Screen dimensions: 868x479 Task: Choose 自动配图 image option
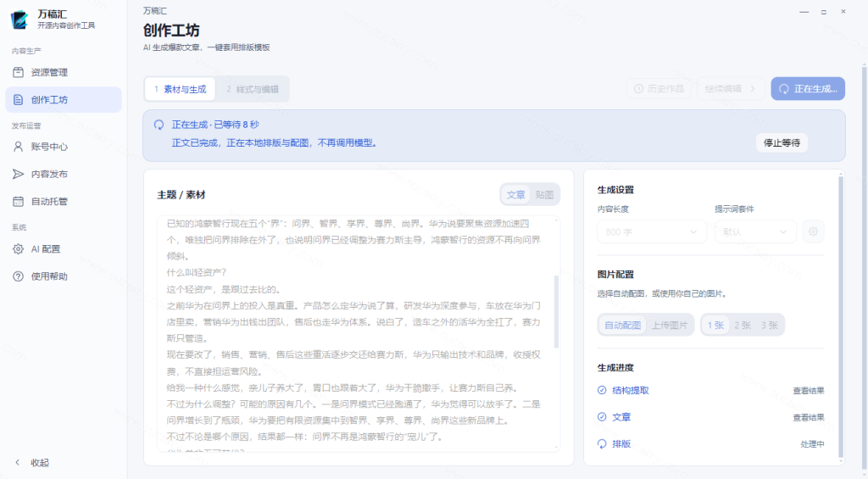pos(623,325)
